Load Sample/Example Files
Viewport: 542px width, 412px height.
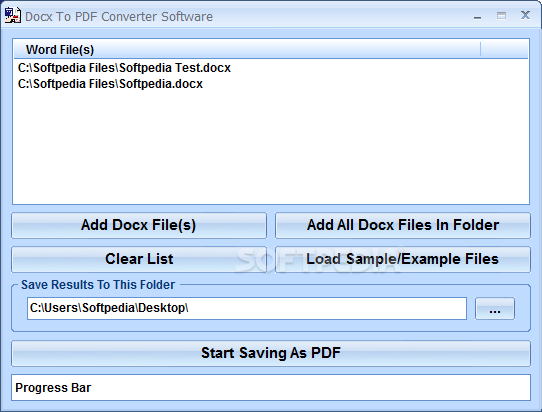[403, 259]
